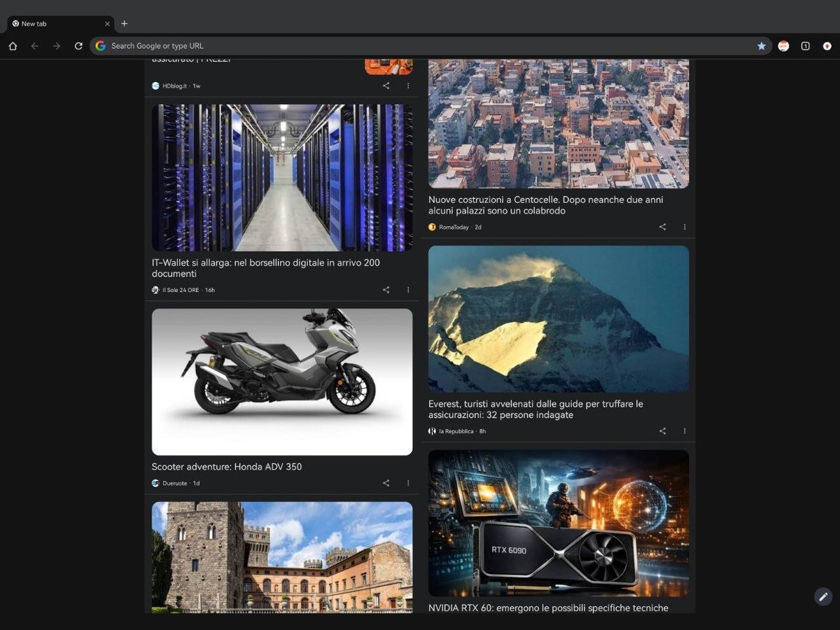Click the la Repubblica source label
840x630 pixels.
(x=456, y=431)
